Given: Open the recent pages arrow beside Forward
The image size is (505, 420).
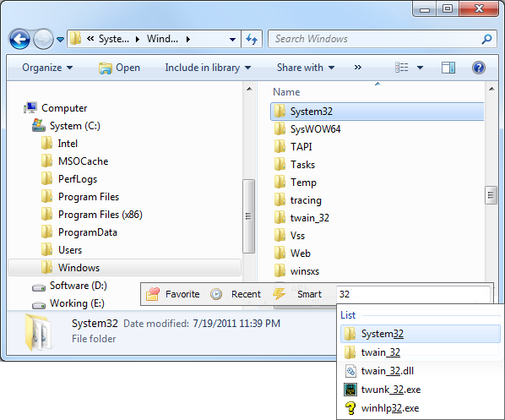Looking at the screenshot, I should [60, 40].
